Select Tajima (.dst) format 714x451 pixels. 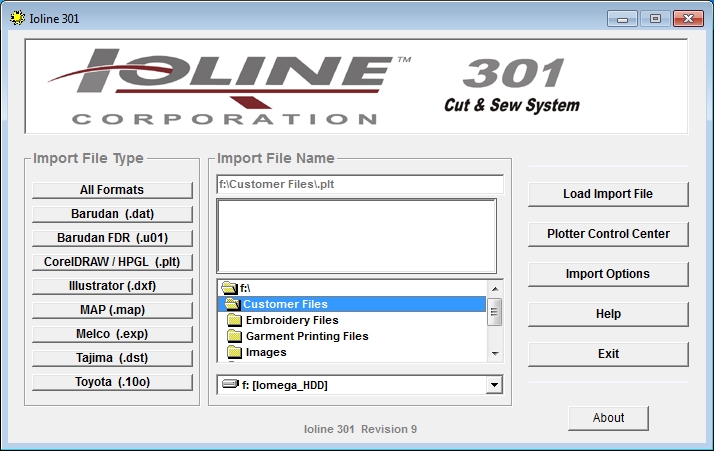(112, 358)
